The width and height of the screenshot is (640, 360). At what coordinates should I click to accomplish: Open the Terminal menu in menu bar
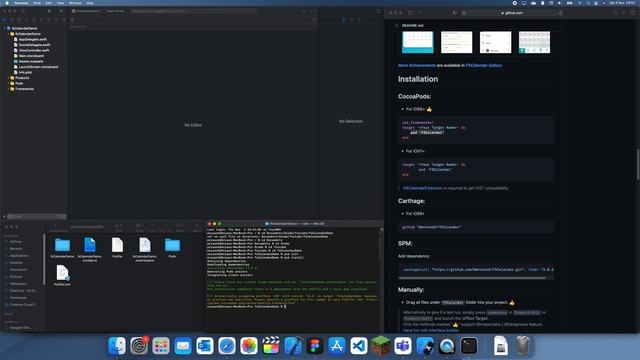(21, 3)
